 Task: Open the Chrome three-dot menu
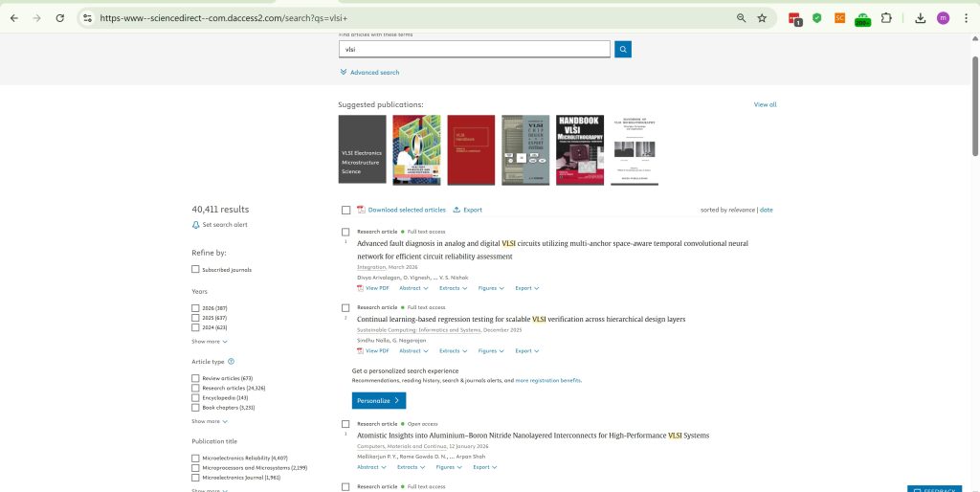click(x=967, y=18)
